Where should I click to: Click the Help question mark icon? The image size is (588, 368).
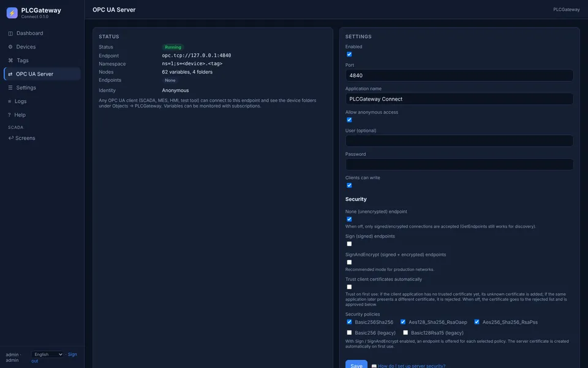(9, 115)
